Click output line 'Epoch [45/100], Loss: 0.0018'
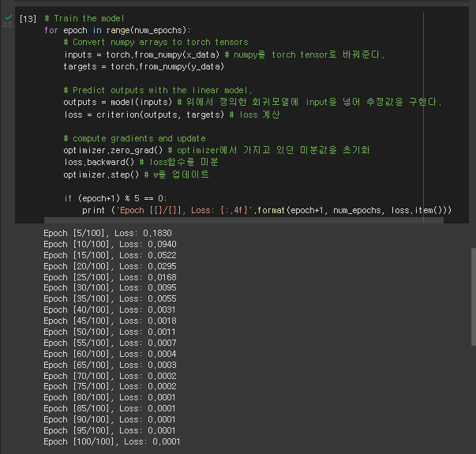 (x=110, y=321)
